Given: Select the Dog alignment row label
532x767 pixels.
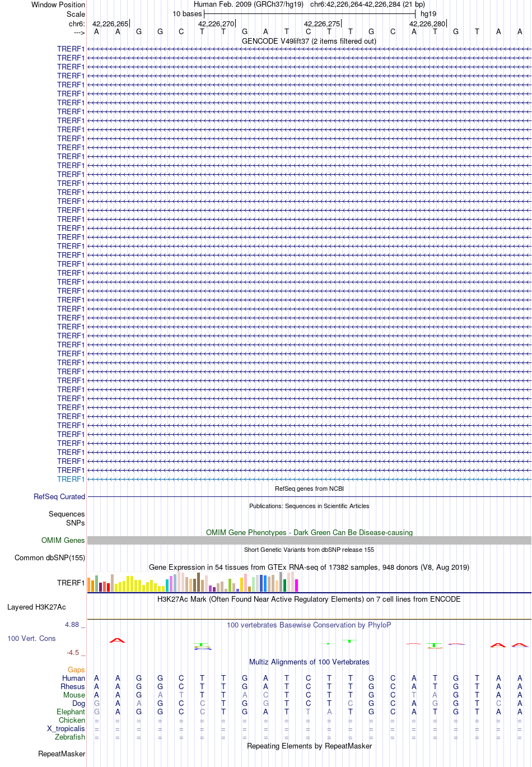Looking at the screenshot, I should pyautogui.click(x=78, y=704).
